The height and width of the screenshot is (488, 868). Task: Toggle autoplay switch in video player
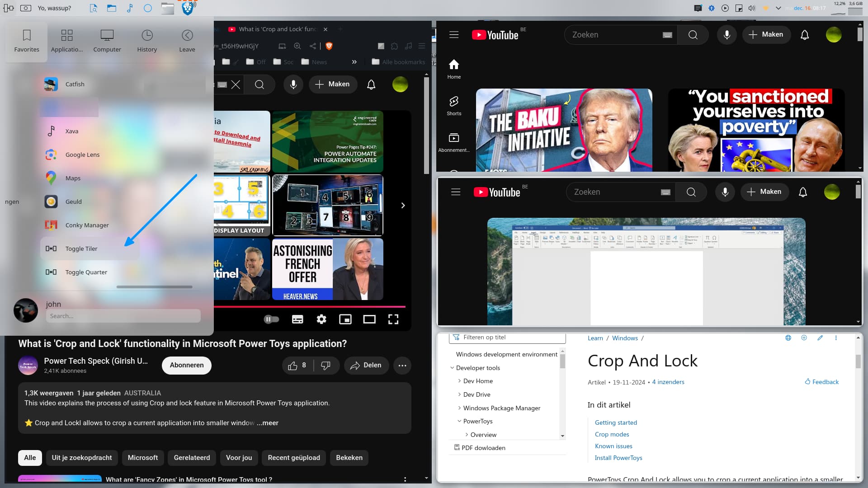(272, 319)
